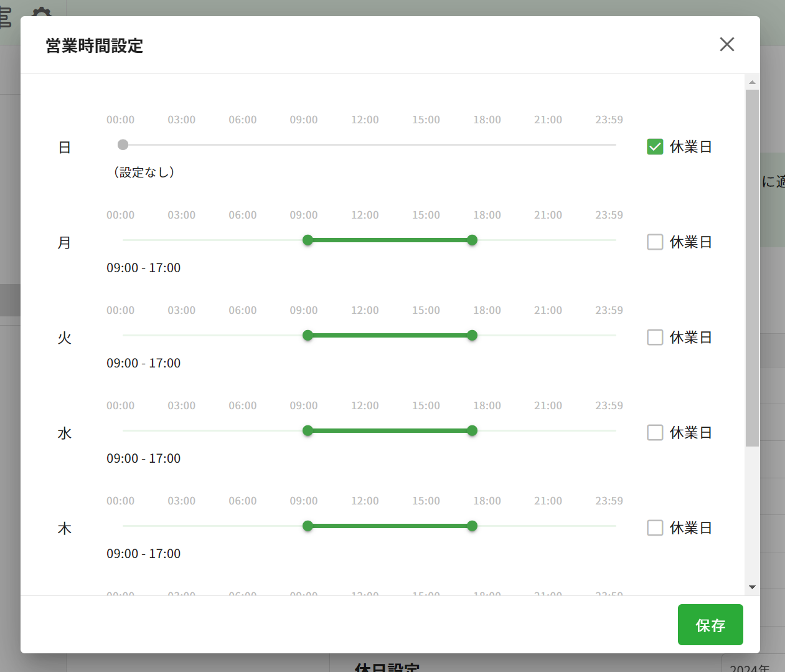Enable 休業日 for 火 (Tuesday)
This screenshot has height=672, width=785.
pyautogui.click(x=655, y=338)
